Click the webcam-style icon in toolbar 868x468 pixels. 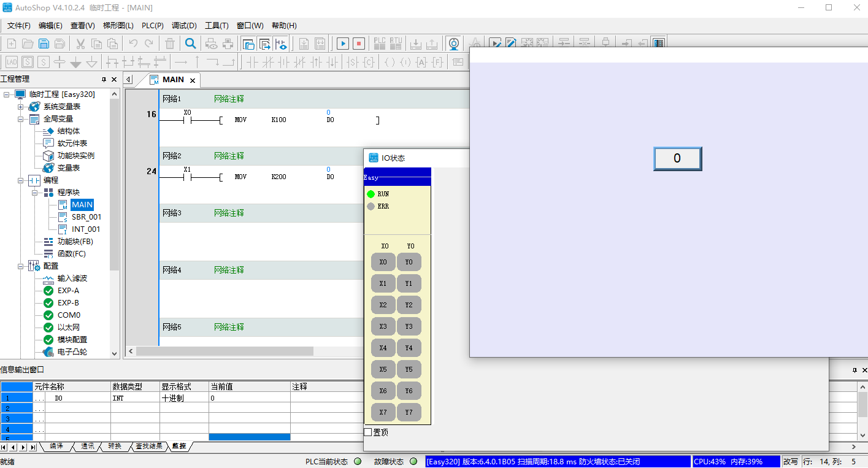(454, 44)
